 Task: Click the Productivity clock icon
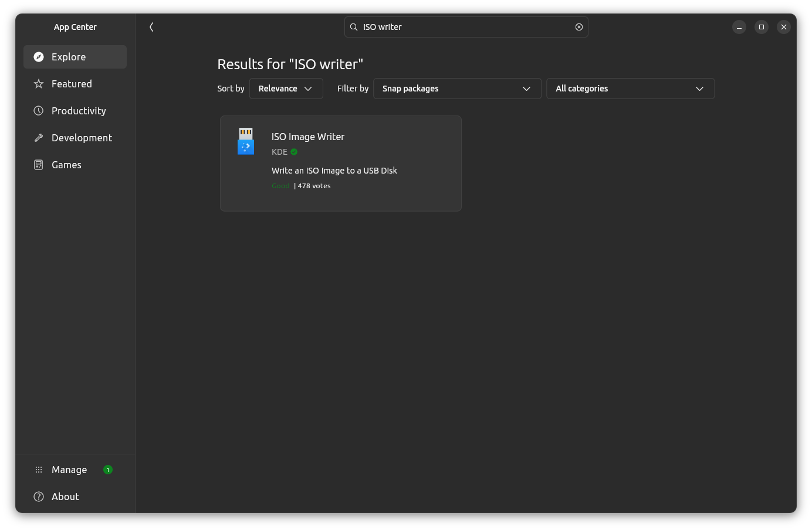[39, 111]
